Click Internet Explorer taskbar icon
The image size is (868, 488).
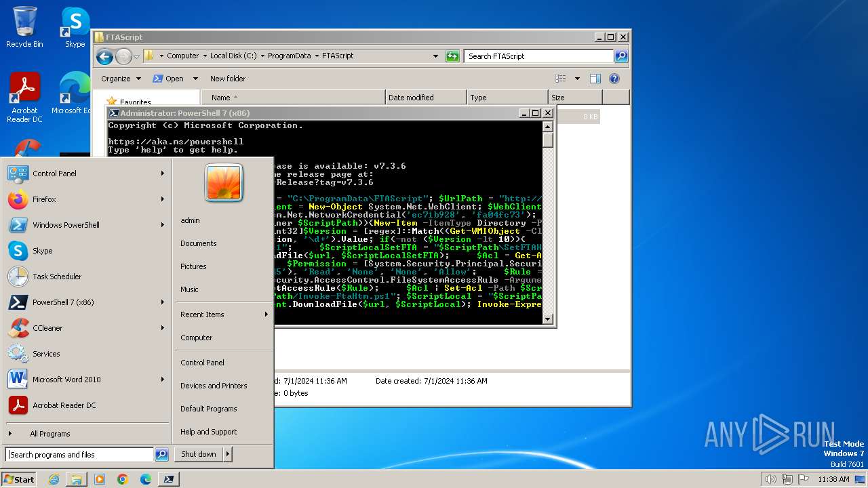54,479
